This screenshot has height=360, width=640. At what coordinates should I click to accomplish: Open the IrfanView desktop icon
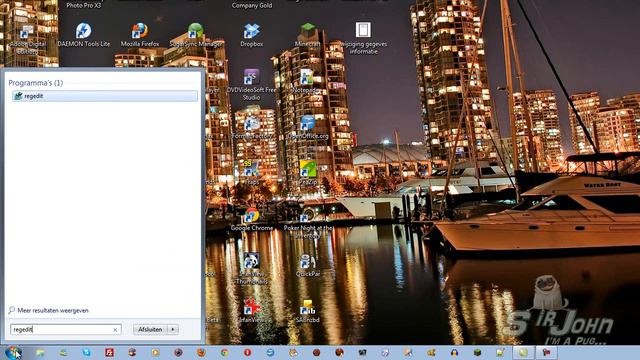pyautogui.click(x=251, y=311)
